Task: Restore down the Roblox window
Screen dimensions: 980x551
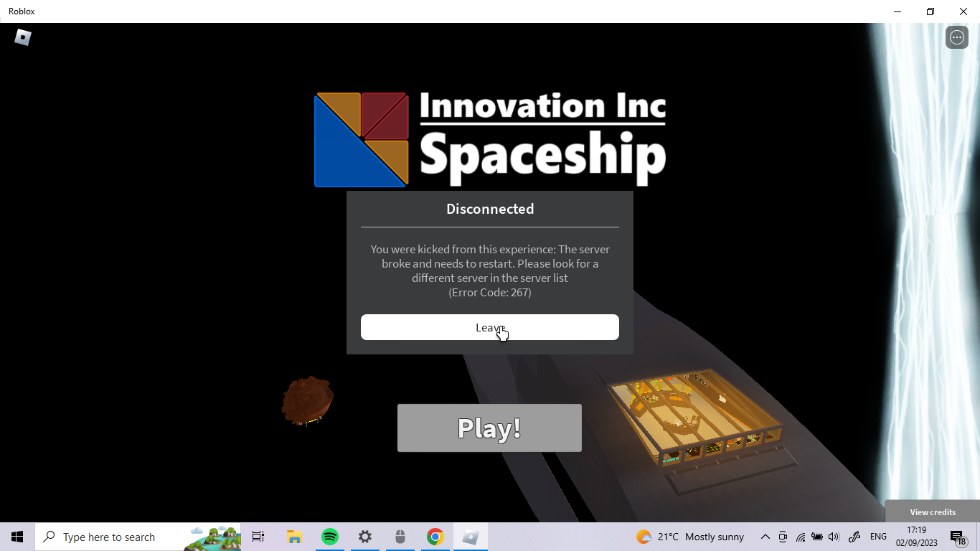Action: 930,11
